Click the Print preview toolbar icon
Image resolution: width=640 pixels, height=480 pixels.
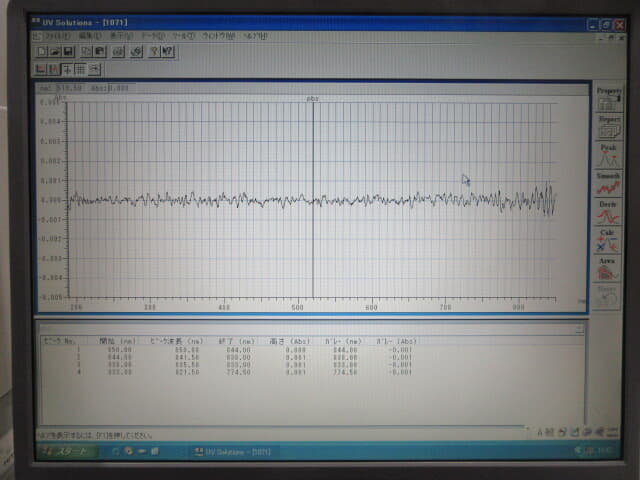(136, 51)
